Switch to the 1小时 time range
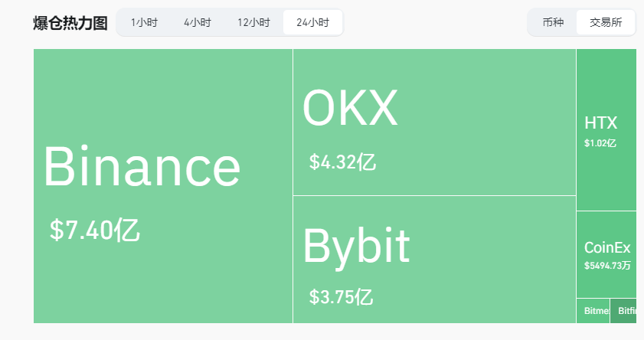This screenshot has width=644, height=340. coord(144,22)
